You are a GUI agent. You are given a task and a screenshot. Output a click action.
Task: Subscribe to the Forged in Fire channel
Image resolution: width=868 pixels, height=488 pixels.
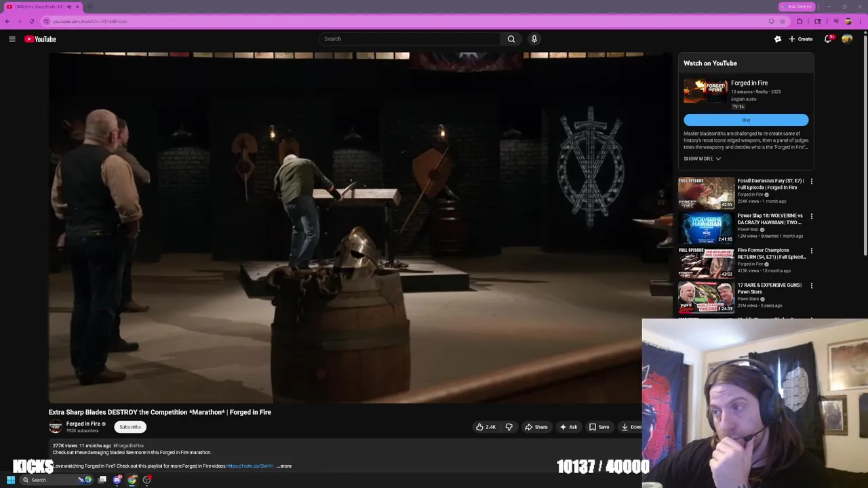tap(130, 427)
